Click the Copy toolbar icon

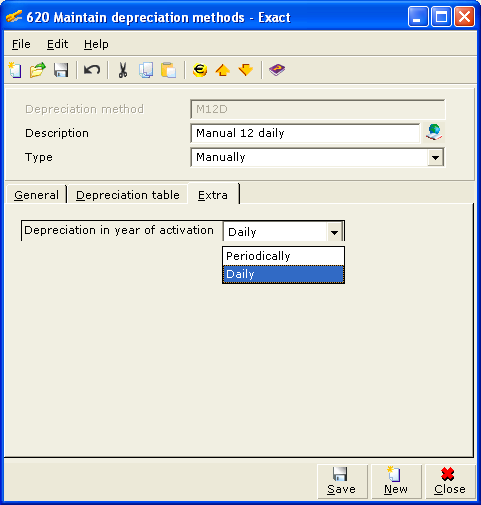point(146,70)
